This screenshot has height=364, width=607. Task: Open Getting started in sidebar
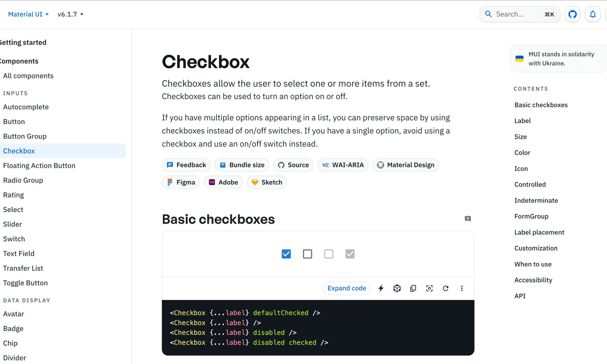[x=22, y=42]
